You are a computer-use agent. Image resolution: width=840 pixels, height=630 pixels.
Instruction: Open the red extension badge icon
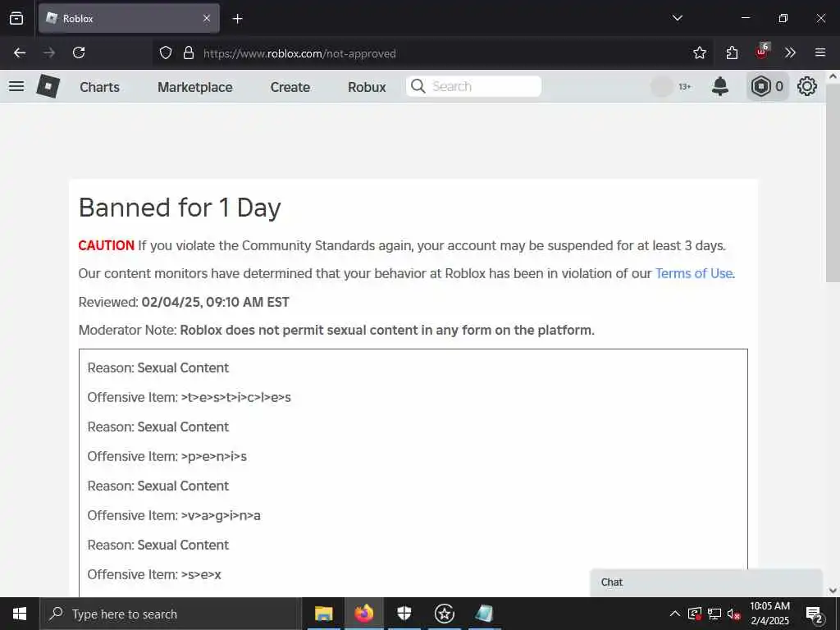click(761, 52)
